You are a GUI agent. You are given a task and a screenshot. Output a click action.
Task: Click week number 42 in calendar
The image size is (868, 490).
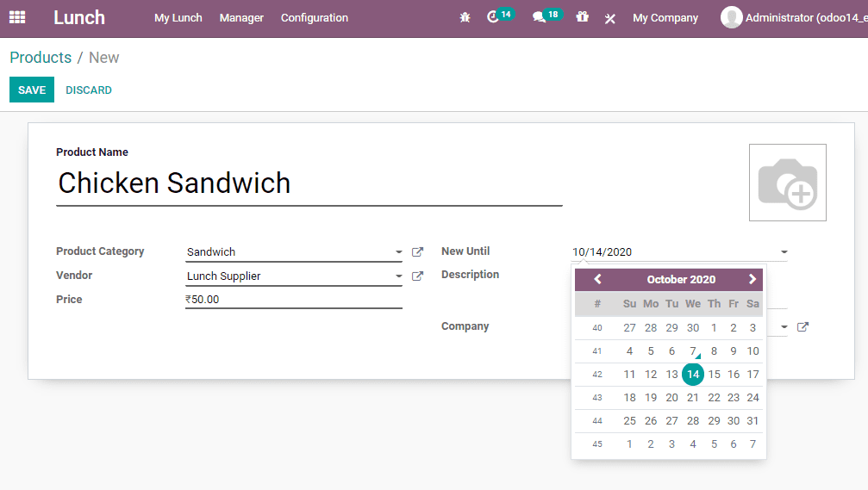click(597, 375)
